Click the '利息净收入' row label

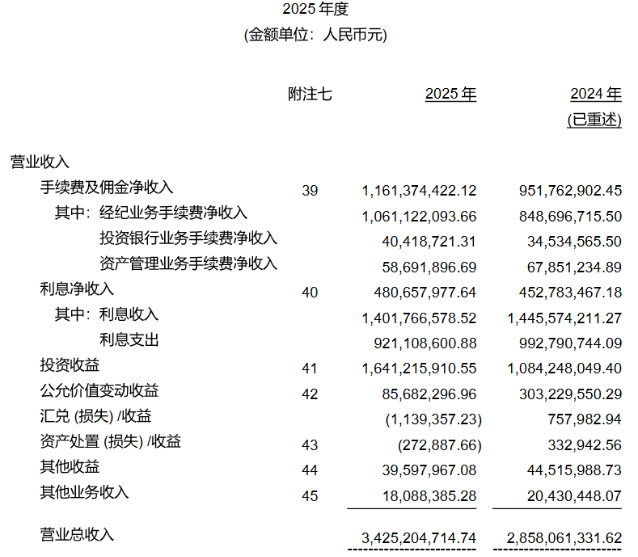coord(76,289)
